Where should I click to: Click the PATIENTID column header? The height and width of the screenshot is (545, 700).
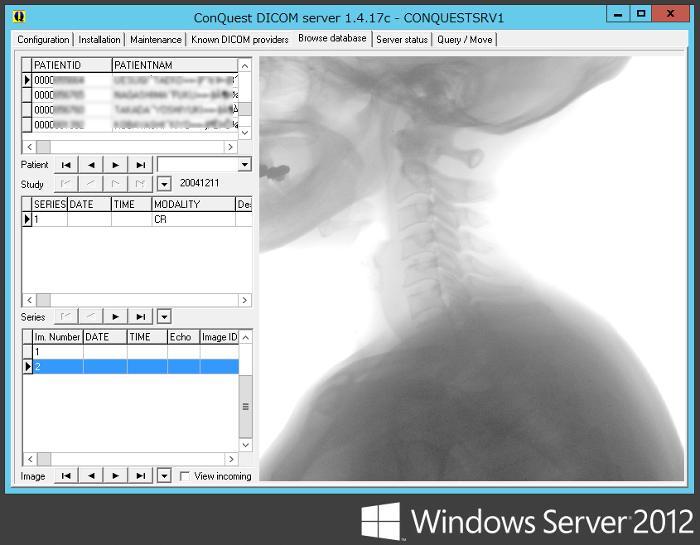pos(72,65)
